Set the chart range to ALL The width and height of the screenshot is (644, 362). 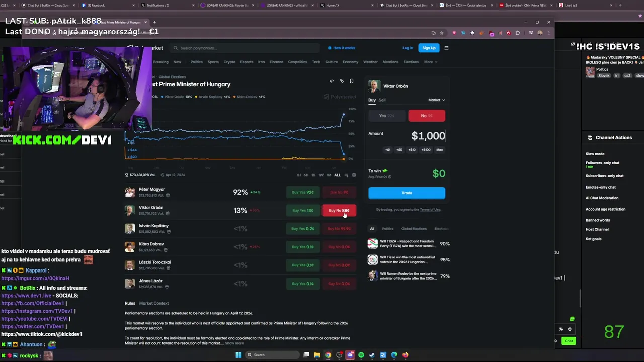click(337, 175)
